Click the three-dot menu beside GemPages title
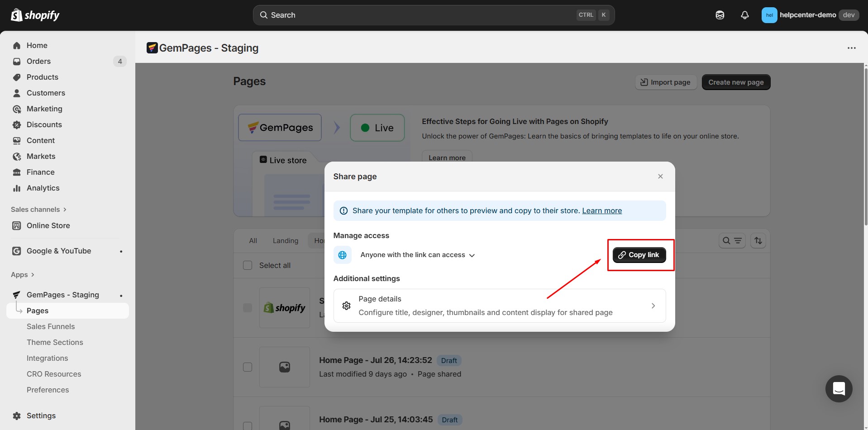 coord(851,48)
